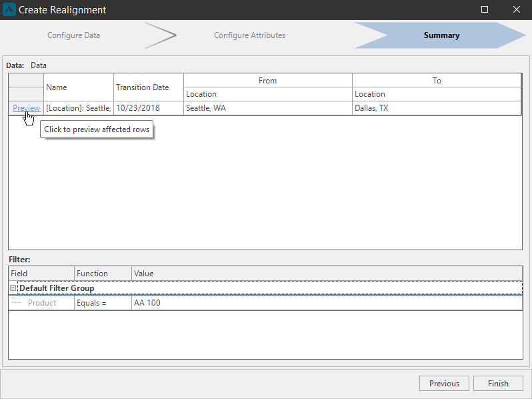
Task: Select the Summary step
Action: (441, 35)
